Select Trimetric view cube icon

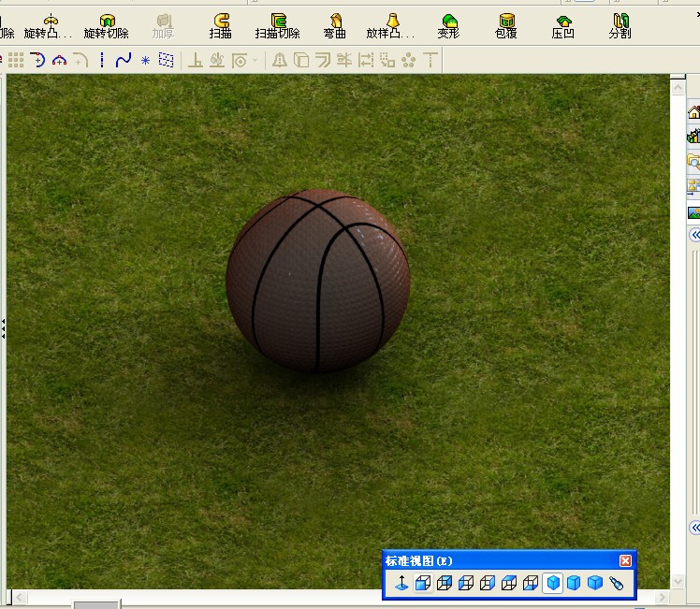pyautogui.click(x=574, y=583)
